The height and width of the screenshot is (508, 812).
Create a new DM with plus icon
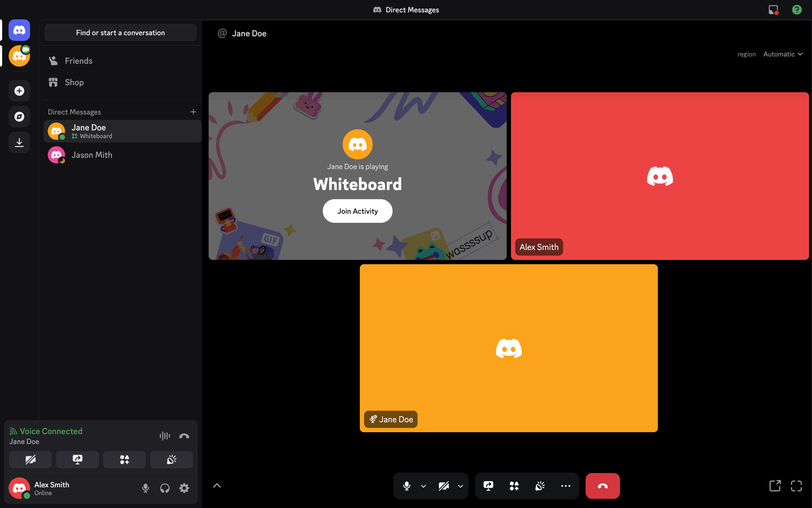tap(193, 112)
